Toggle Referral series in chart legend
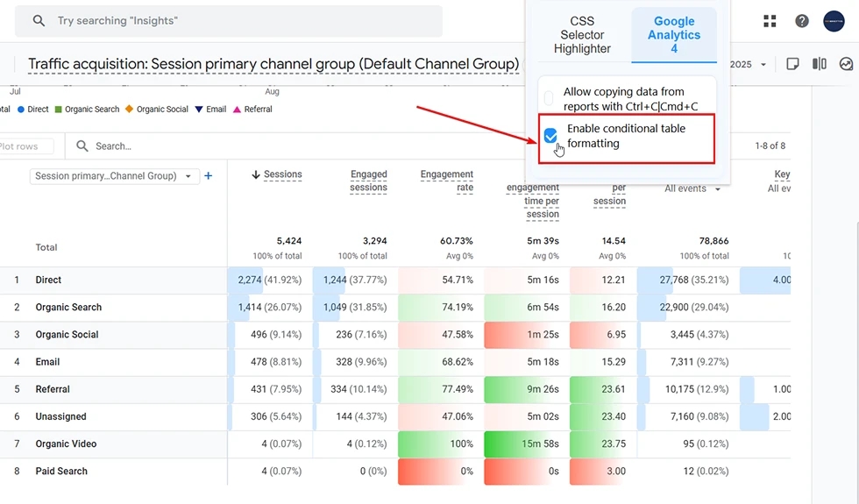Image resolution: width=859 pixels, height=504 pixels. tap(252, 109)
